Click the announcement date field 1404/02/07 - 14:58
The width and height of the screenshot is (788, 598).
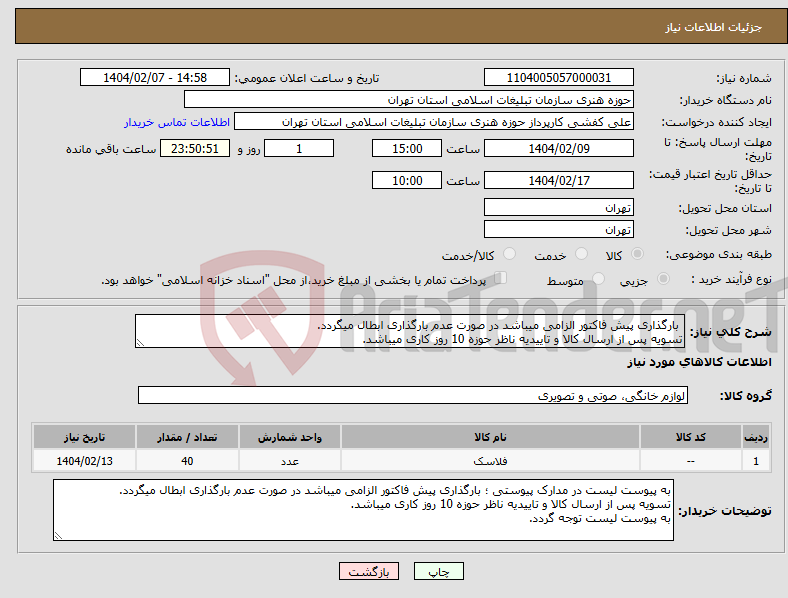tap(155, 78)
